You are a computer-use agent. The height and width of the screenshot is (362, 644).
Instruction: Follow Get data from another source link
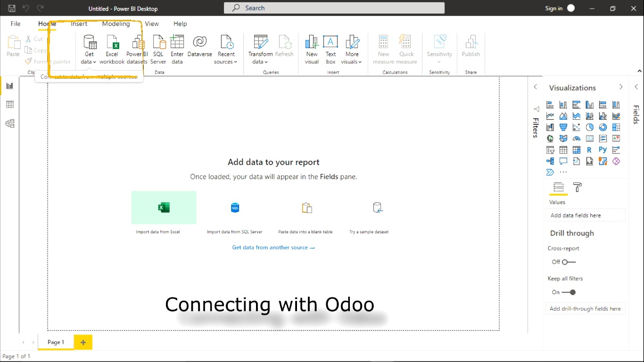click(x=273, y=247)
